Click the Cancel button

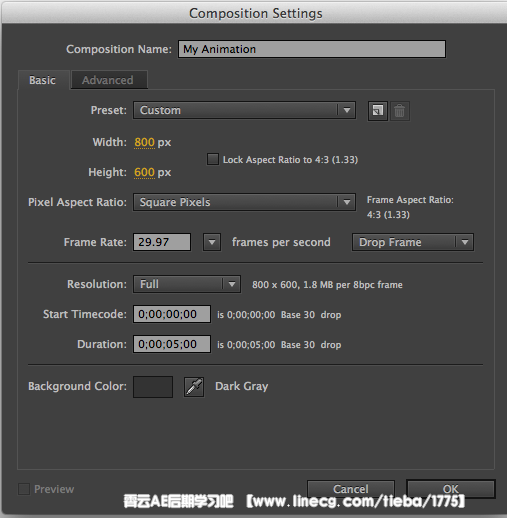pos(351,489)
